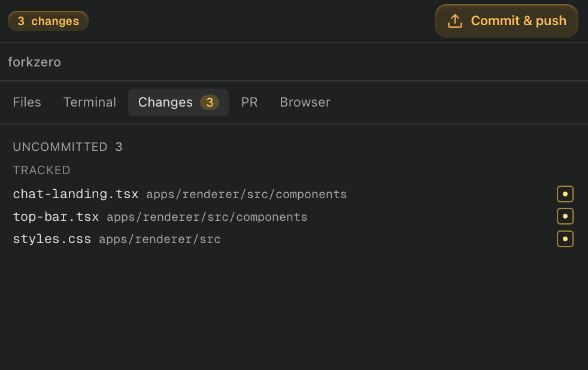The image size is (588, 370).
Task: Select the Changes tab
Action: point(178,102)
